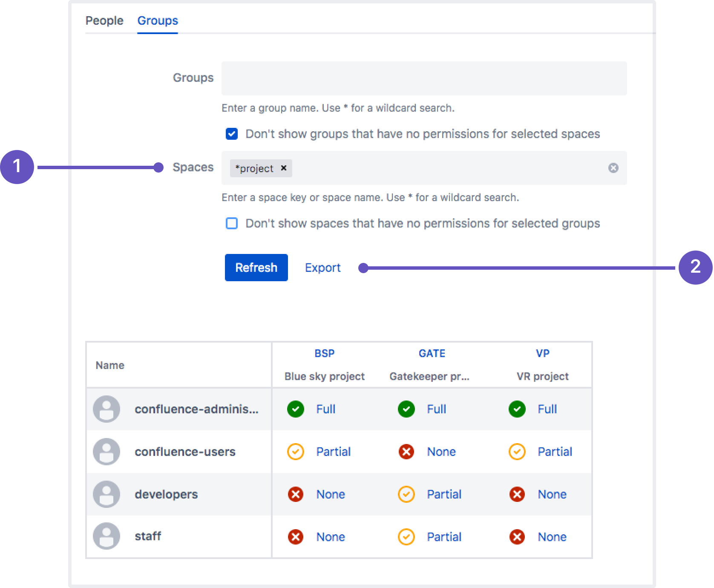Click green check icon for confluence-adminis... BSP
Screen dimensions: 714x588
click(296, 409)
